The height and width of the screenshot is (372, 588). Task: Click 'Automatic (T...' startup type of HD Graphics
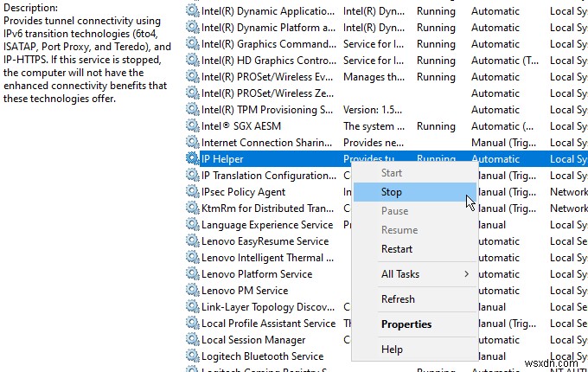pos(505,61)
